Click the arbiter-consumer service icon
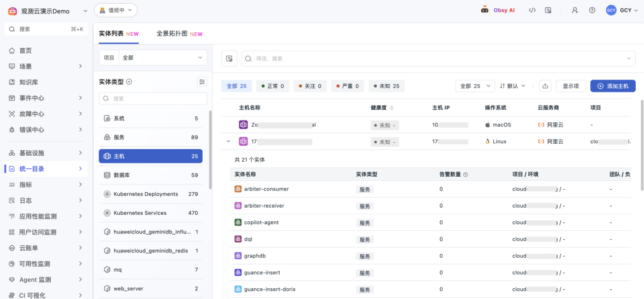644x299 pixels. click(238, 189)
